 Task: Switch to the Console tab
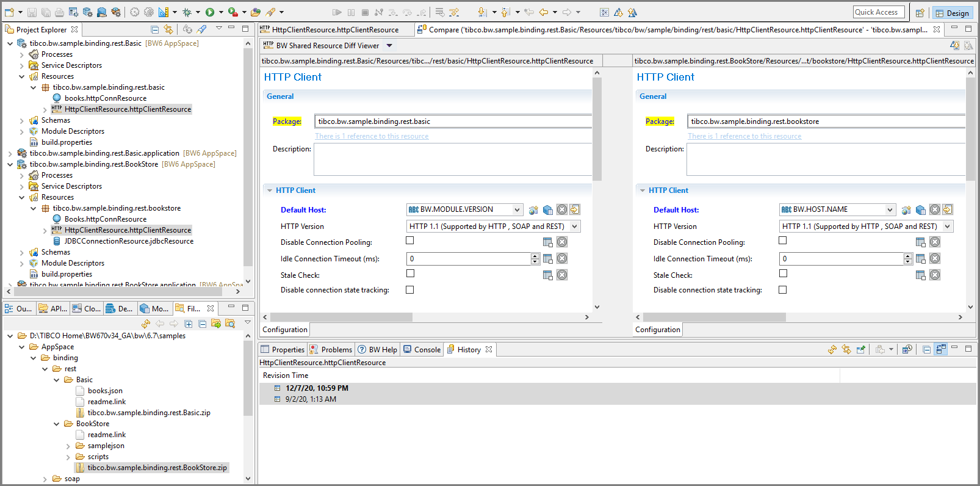[x=422, y=350]
